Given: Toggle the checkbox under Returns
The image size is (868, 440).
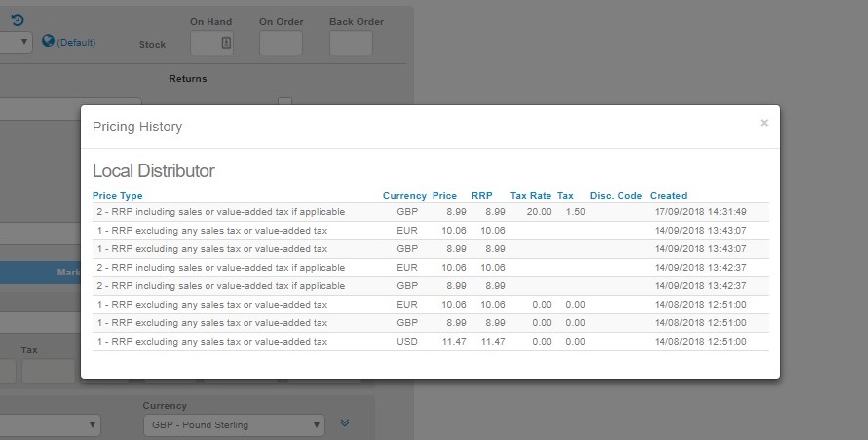Looking at the screenshot, I should (284, 102).
